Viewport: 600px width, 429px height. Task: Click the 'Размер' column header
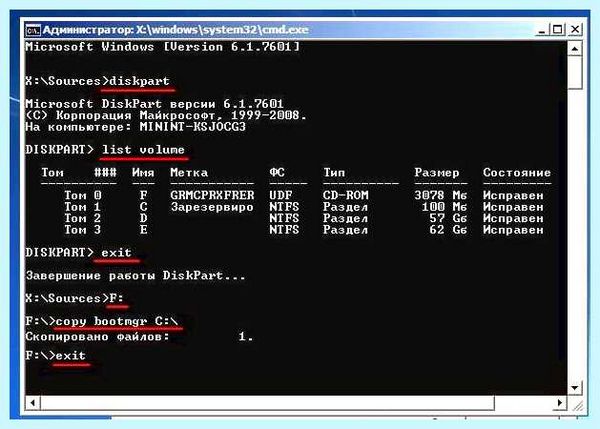pos(437,173)
